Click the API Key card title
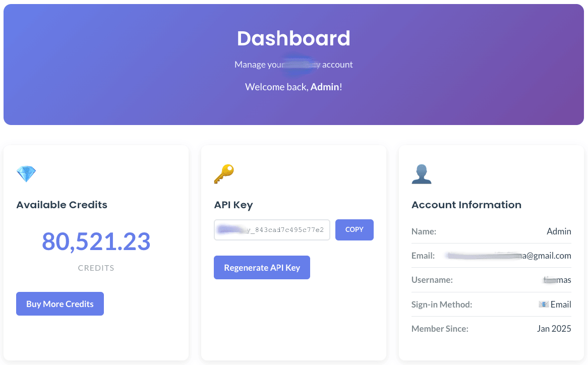This screenshot has height=365, width=588. (233, 205)
